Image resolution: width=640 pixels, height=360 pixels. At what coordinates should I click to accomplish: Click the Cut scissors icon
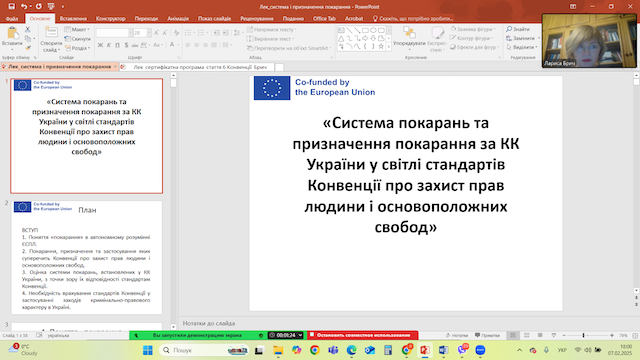coord(27,29)
